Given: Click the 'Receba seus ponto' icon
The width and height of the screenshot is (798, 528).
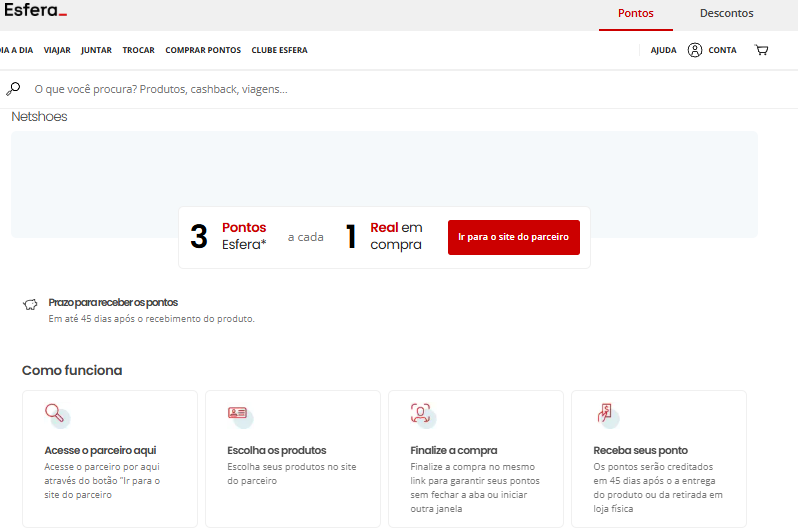Looking at the screenshot, I should 604,413.
